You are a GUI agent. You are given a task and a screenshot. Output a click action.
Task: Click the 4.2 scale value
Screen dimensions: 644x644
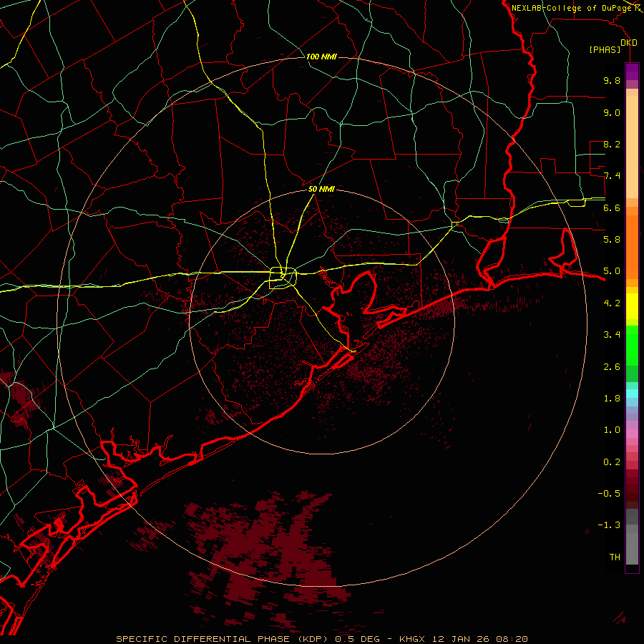[x=612, y=303]
